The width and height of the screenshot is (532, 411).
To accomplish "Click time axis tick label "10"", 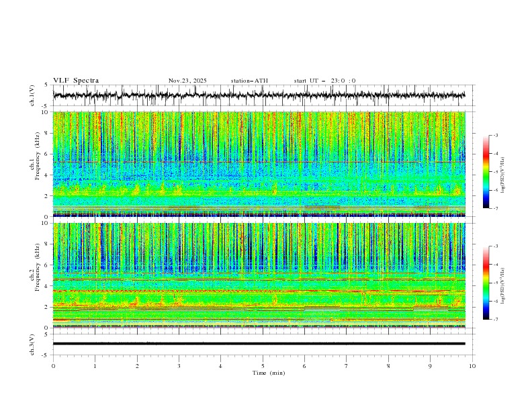I will click(x=472, y=366).
